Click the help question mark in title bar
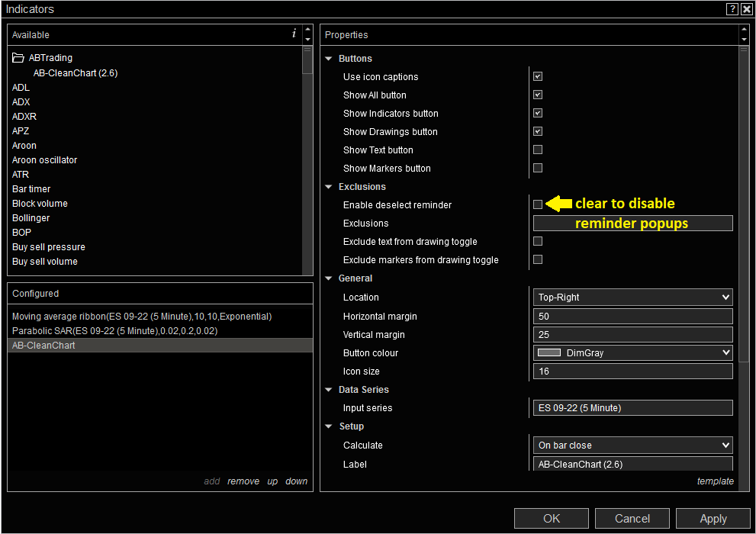This screenshot has width=756, height=534. (732, 8)
